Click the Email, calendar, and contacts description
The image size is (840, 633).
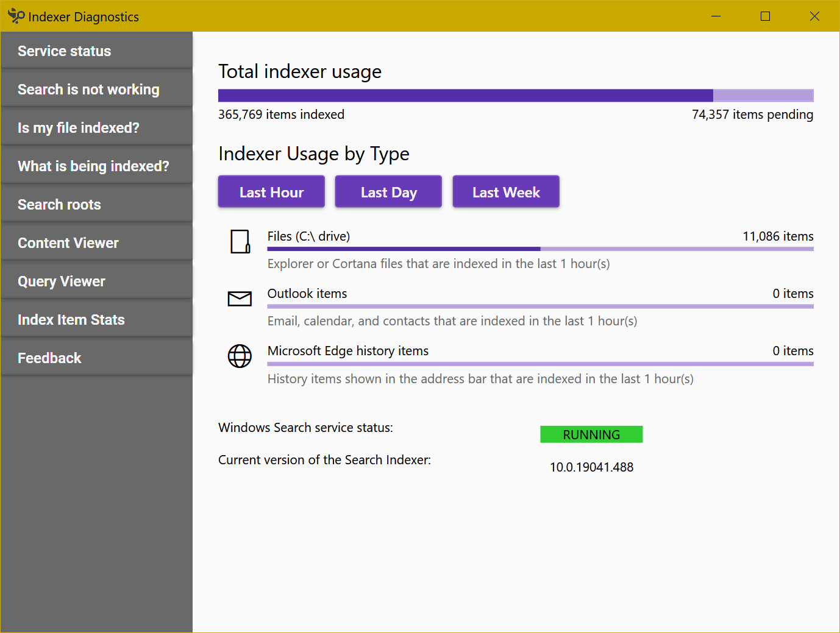(x=452, y=321)
